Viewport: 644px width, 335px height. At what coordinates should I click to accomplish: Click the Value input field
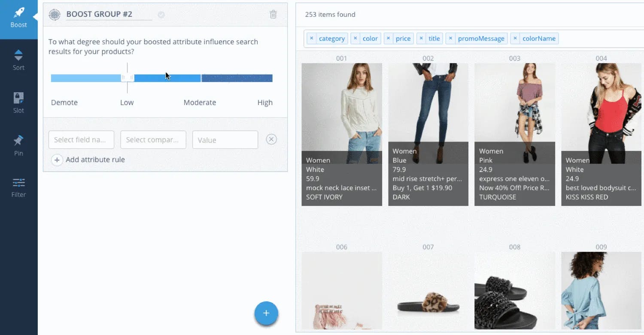pyautogui.click(x=225, y=140)
